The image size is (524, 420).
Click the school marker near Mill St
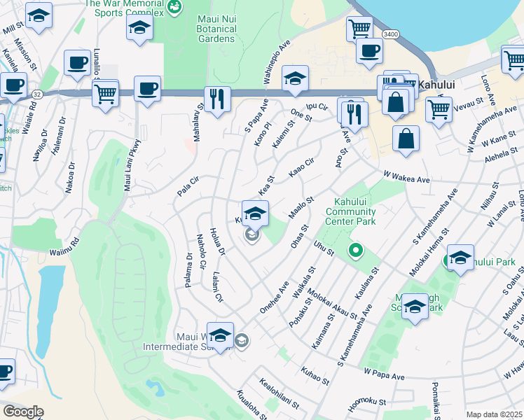point(39,17)
